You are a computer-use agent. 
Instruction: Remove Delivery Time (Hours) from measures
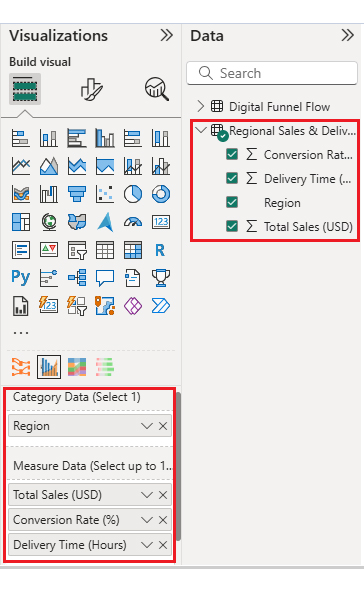(163, 545)
